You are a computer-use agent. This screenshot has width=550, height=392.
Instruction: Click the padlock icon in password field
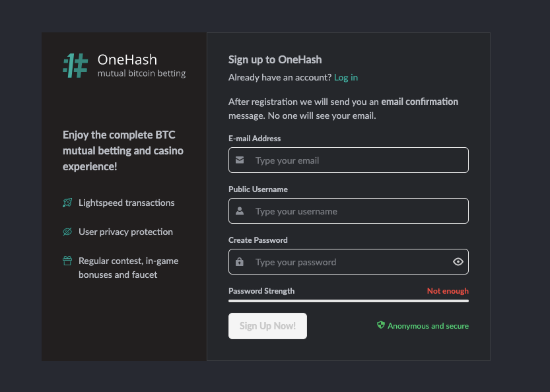click(x=240, y=261)
